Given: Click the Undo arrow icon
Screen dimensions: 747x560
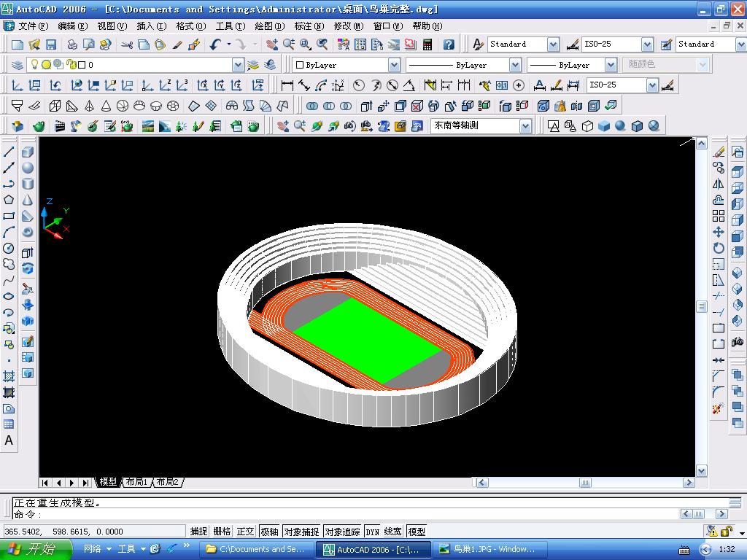Looking at the screenshot, I should click(215, 44).
